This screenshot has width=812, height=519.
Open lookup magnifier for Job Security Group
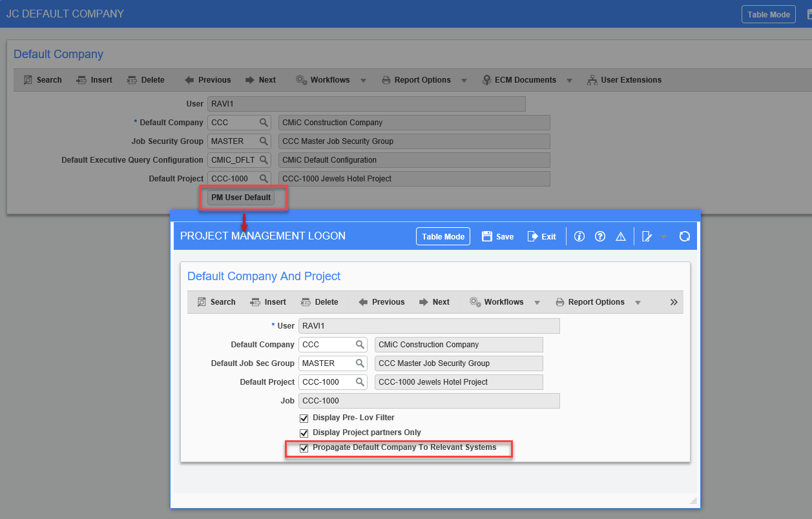point(264,141)
